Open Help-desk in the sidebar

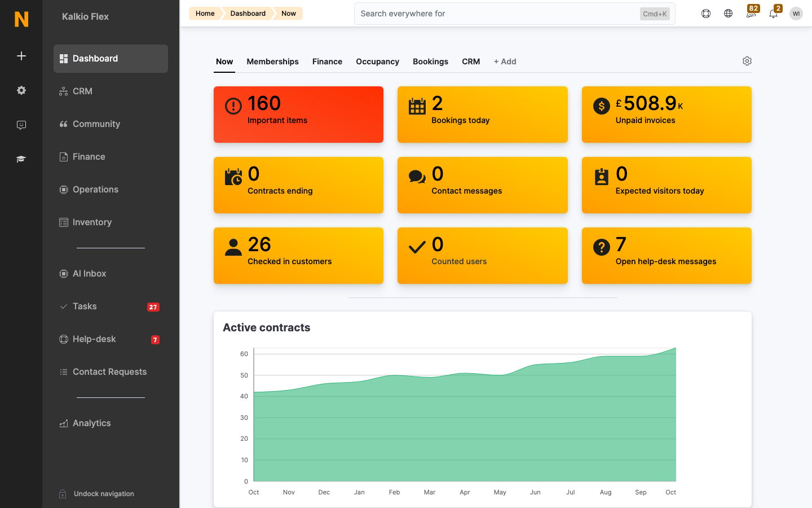coord(111,339)
